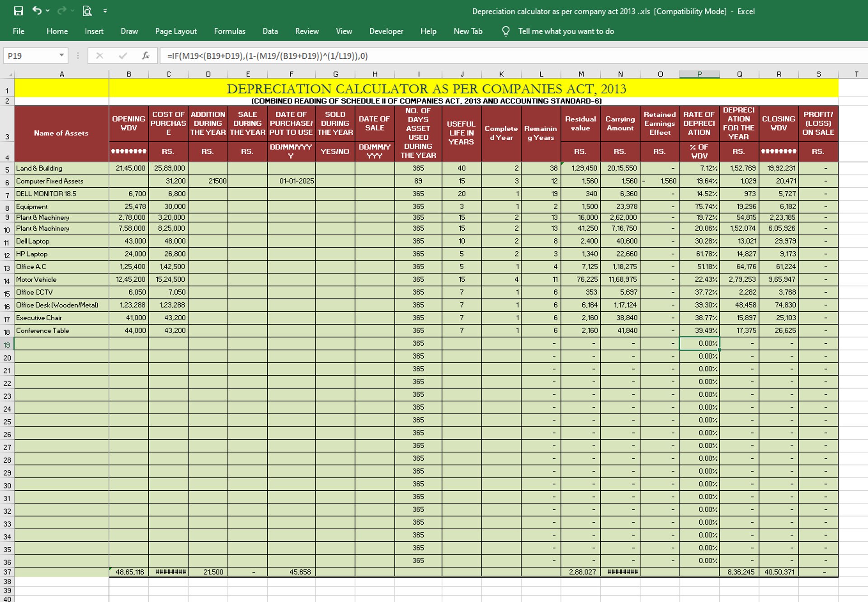Expand the Customize Quick Access Toolbar dropdown
This screenshot has height=602, width=868.
pyautogui.click(x=105, y=11)
